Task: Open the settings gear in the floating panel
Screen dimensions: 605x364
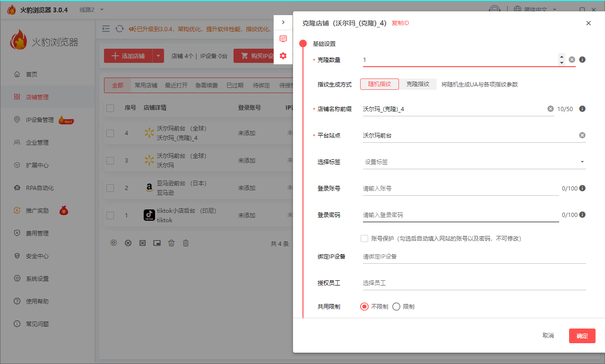Action: tap(283, 56)
